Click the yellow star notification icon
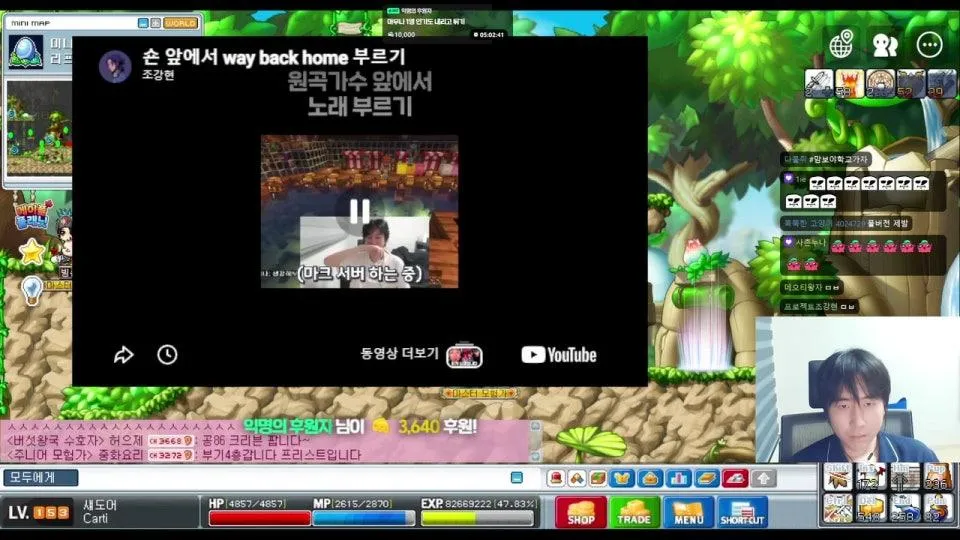Screen dimensions: 960x540 point(31,252)
